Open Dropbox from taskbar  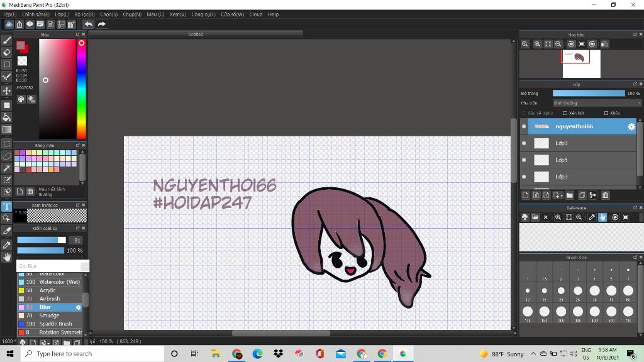pyautogui.click(x=278, y=354)
